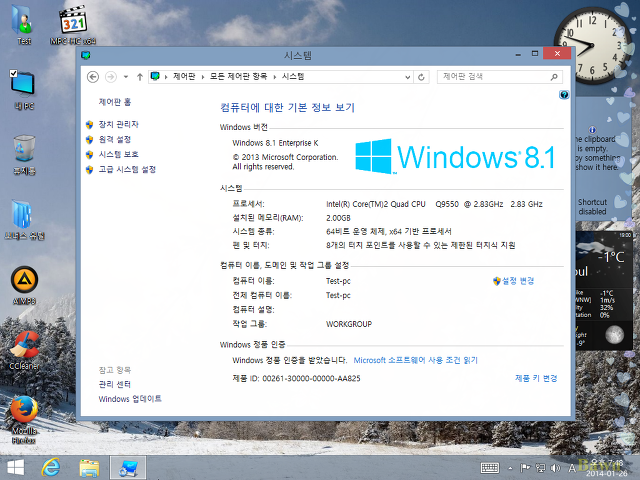Click the product ID 00261-30000-00000-AA825
This screenshot has height=480, width=640.
tap(311, 378)
